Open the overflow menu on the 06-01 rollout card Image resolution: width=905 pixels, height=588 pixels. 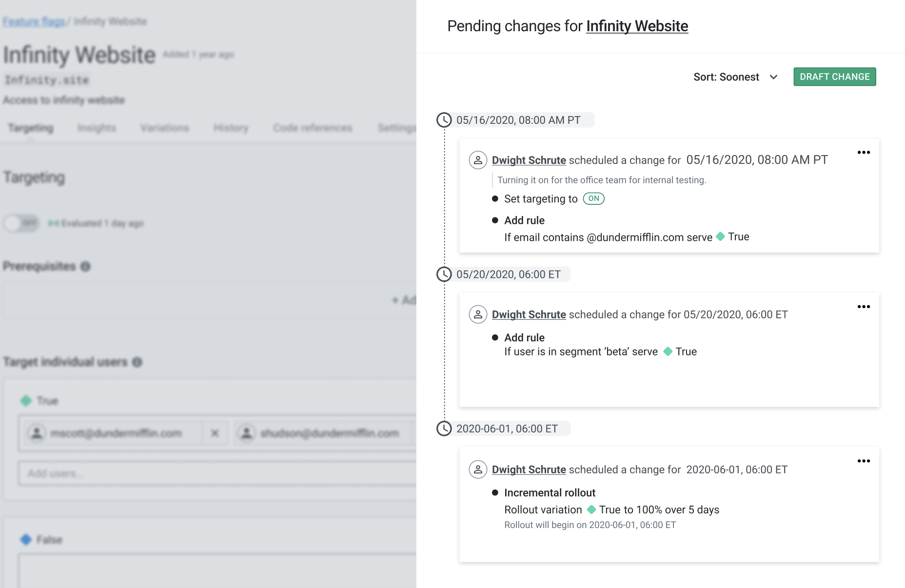(864, 461)
